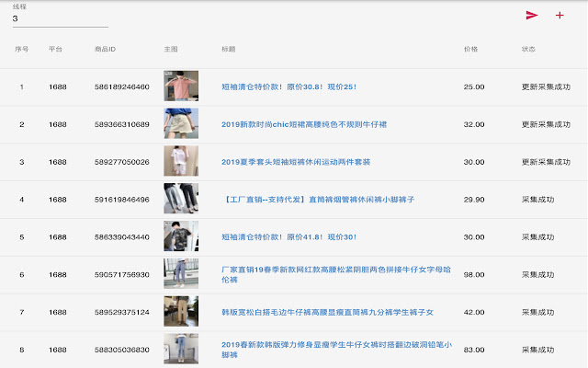
Task: Click price 25.00 in row 1
Action: point(474,86)
